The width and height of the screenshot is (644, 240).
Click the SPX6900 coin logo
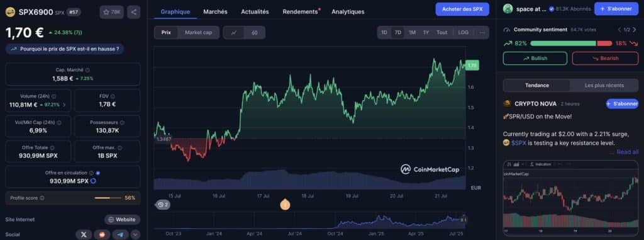coord(10,12)
